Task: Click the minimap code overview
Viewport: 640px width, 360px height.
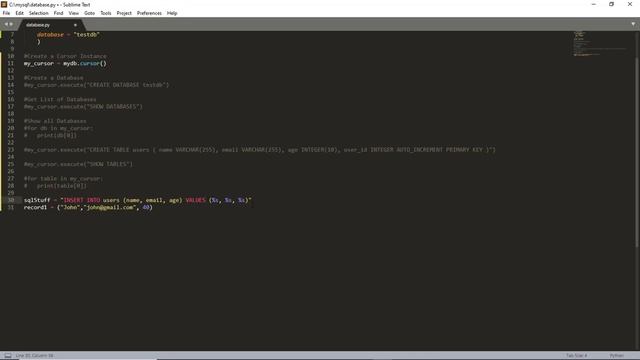Action: tap(600, 44)
